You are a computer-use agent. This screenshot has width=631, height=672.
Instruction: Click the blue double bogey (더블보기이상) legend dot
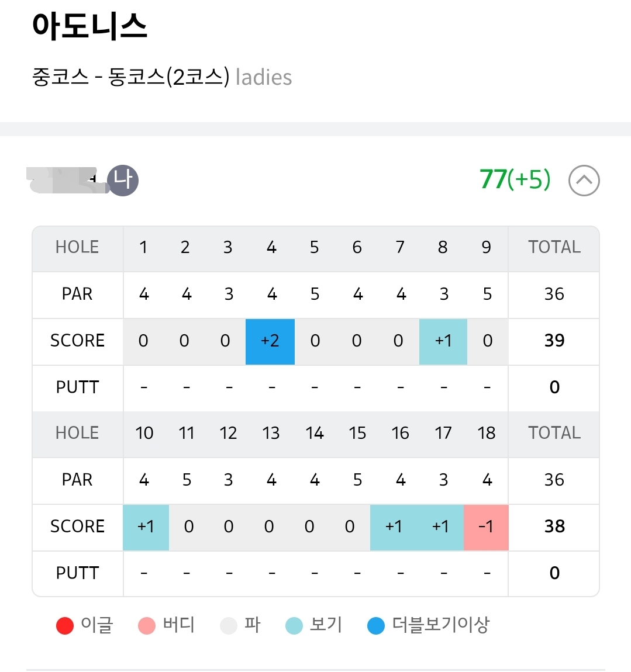(x=376, y=626)
